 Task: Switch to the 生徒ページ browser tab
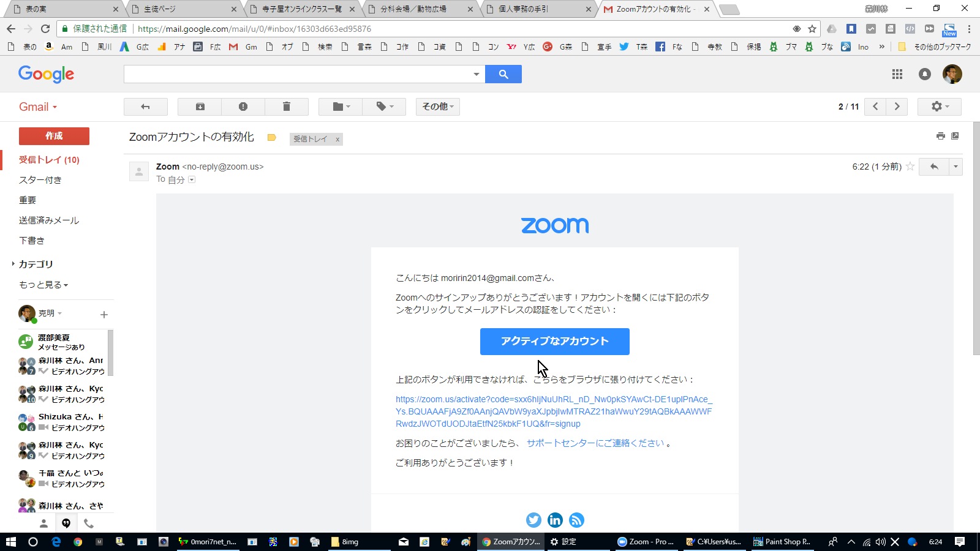(184, 9)
